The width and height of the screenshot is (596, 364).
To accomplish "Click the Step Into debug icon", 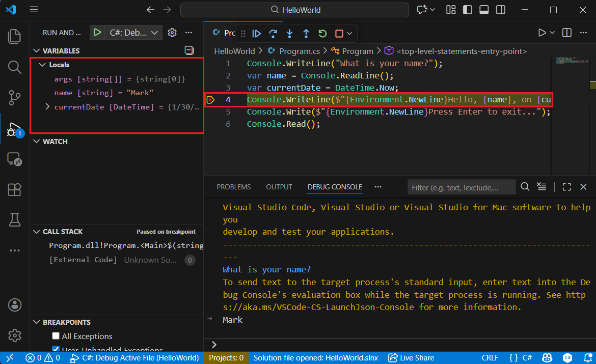I will click(289, 34).
